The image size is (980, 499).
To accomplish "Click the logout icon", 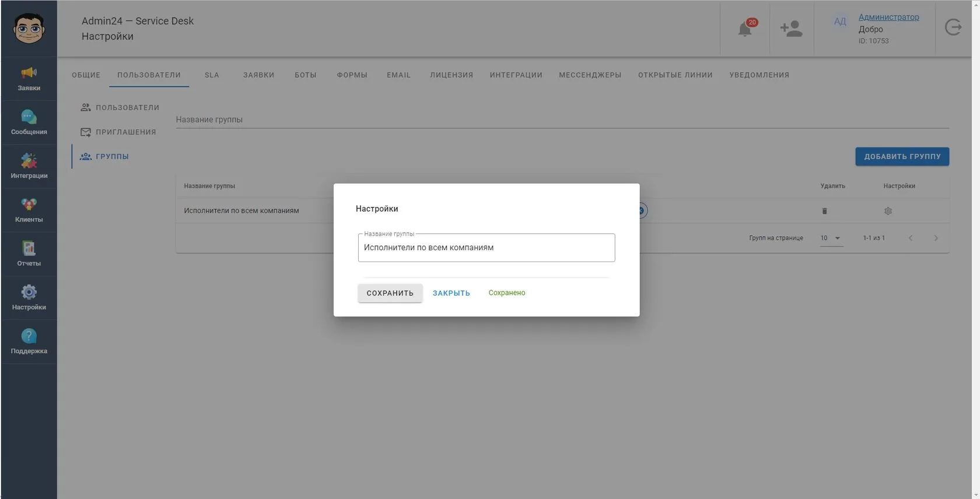I will click(953, 27).
